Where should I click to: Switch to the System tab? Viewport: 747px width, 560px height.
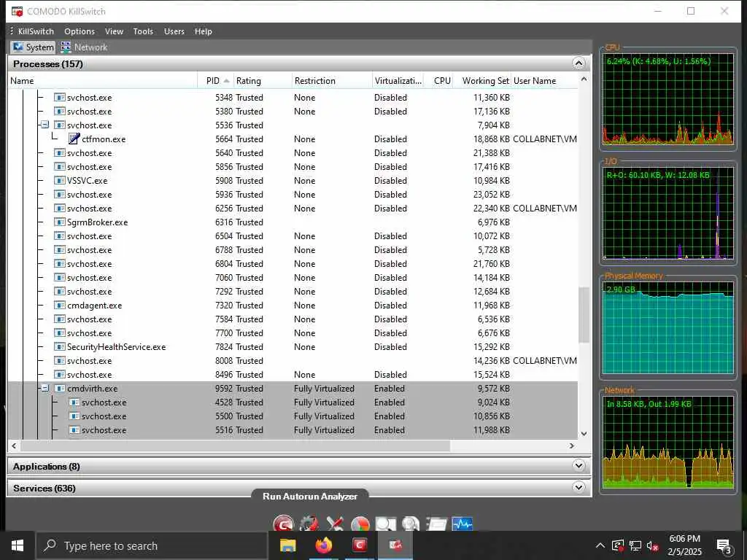[x=34, y=47]
